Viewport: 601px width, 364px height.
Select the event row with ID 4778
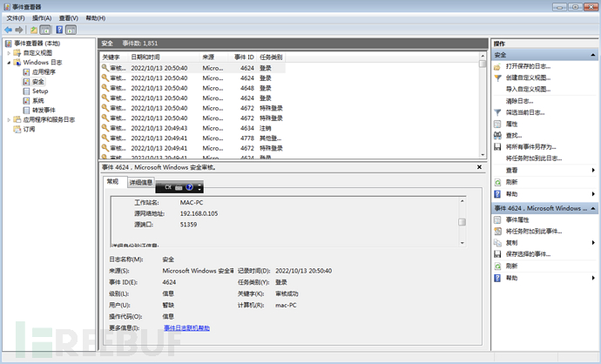point(192,138)
